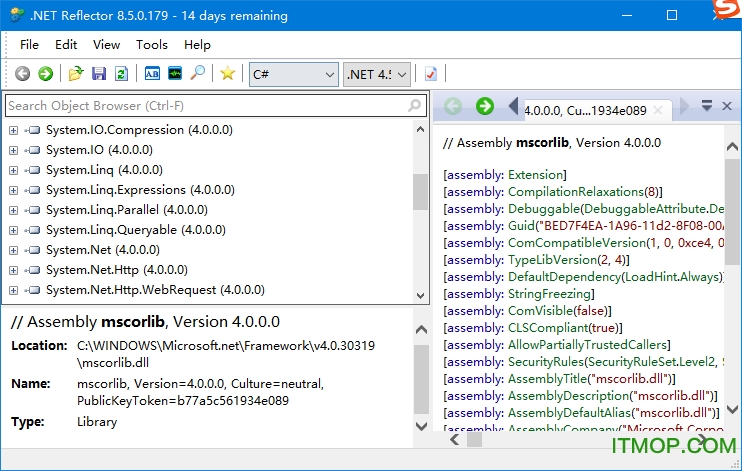This screenshot has width=742, height=471.
Task: Select the System.Net.Http.WebRequest row
Action: pos(155,290)
